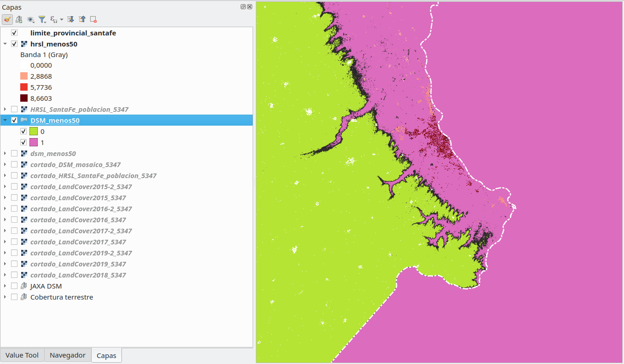
Task: Open dropdown arrow beside expression filter
Action: [x=62, y=20]
